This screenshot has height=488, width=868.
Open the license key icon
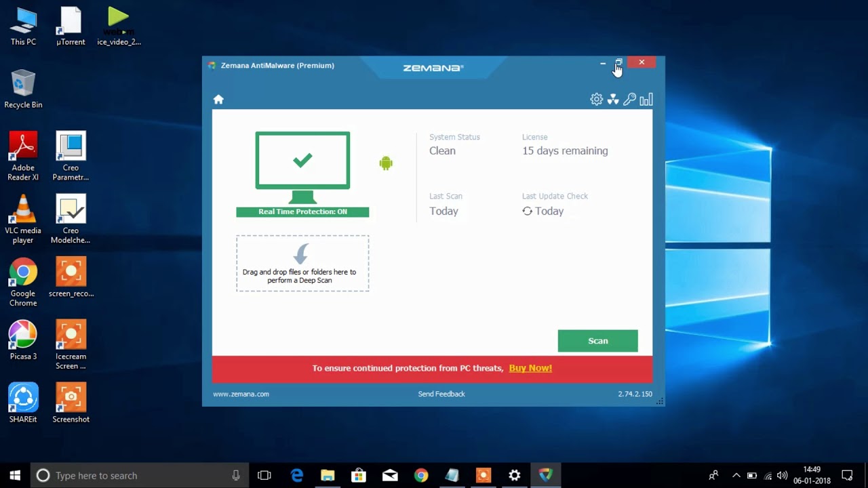point(629,100)
